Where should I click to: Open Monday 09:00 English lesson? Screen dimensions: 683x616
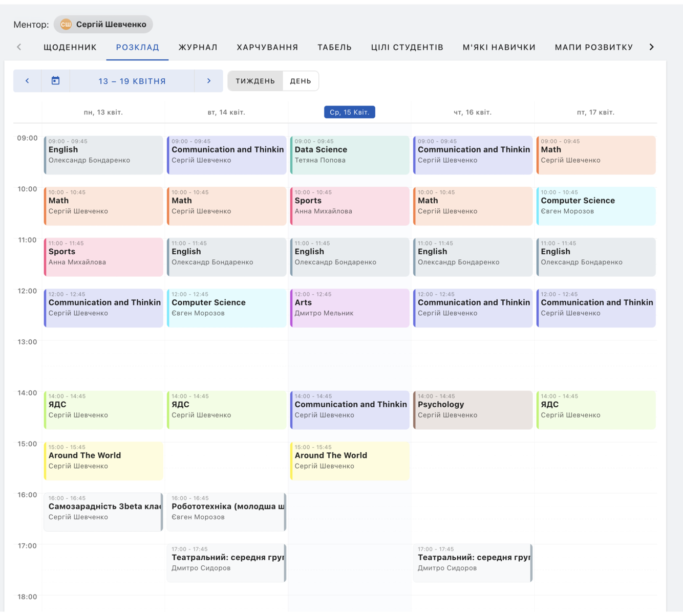pos(103,155)
